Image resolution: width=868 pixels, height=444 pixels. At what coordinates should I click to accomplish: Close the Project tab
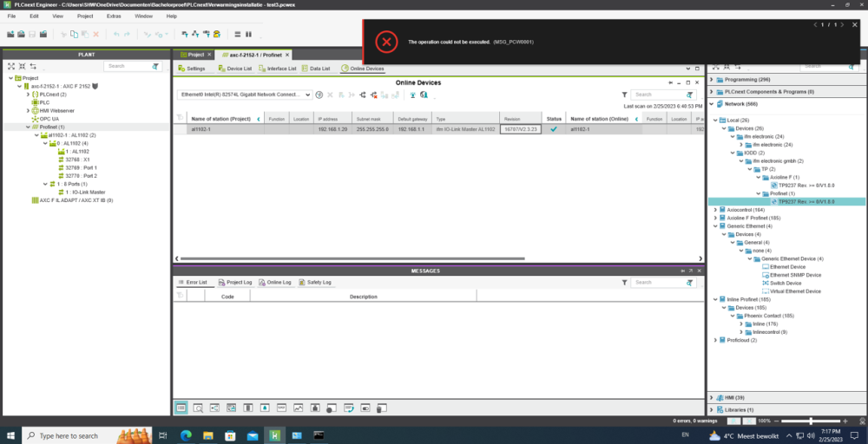pyautogui.click(x=209, y=55)
